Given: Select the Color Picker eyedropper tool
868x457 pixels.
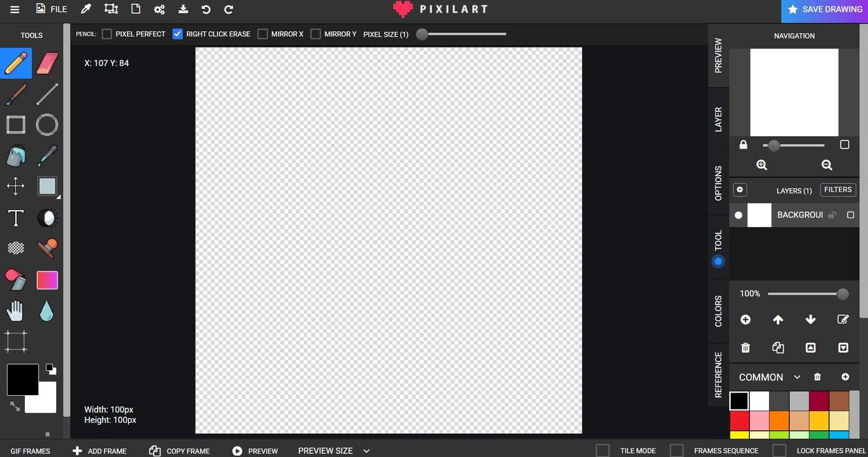Looking at the screenshot, I should pyautogui.click(x=47, y=156).
